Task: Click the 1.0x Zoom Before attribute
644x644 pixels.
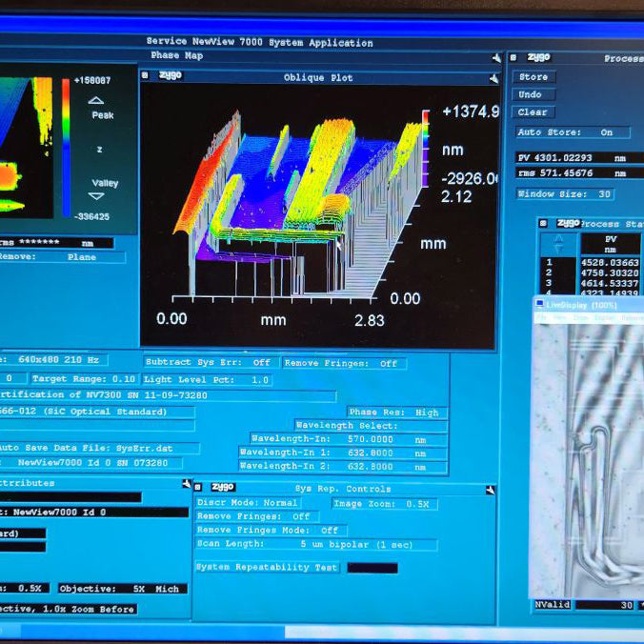Action: (68, 609)
